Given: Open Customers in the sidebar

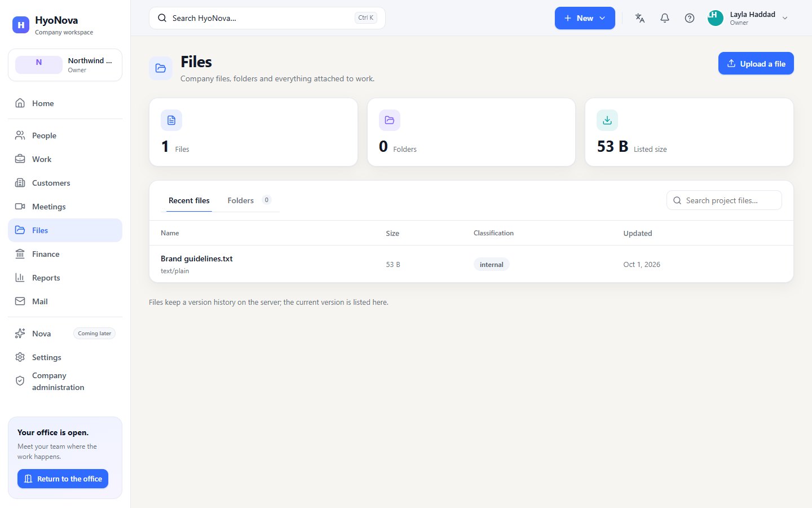Looking at the screenshot, I should pos(65,183).
